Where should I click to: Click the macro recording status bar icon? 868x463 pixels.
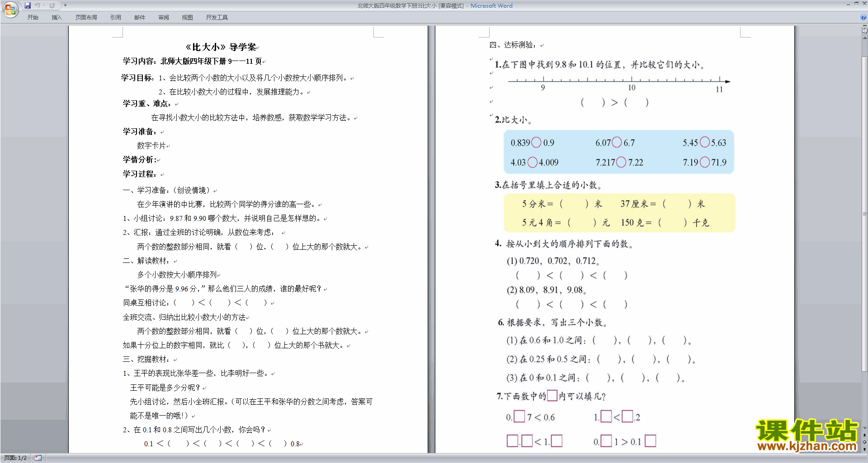pyautogui.click(x=38, y=458)
